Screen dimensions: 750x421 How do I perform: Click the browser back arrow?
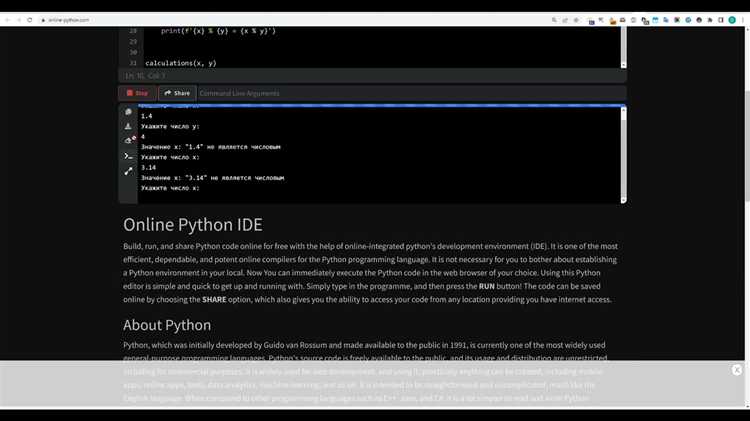tap(7, 20)
